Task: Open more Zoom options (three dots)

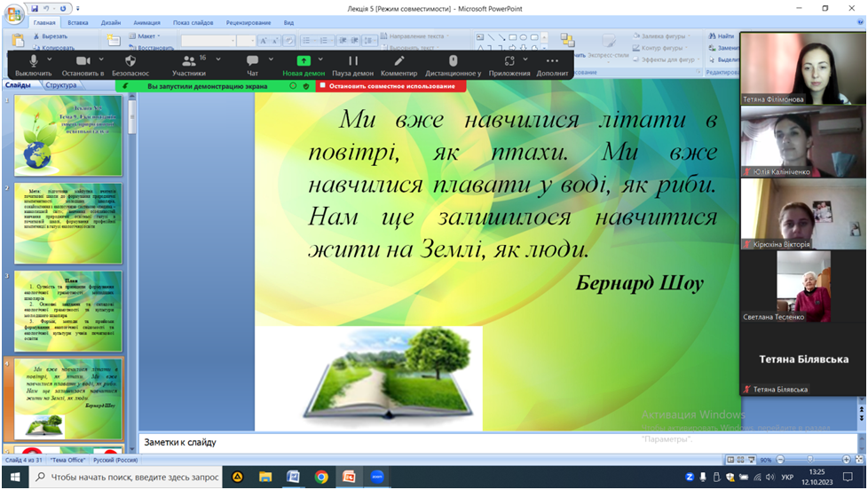Action: [552, 60]
